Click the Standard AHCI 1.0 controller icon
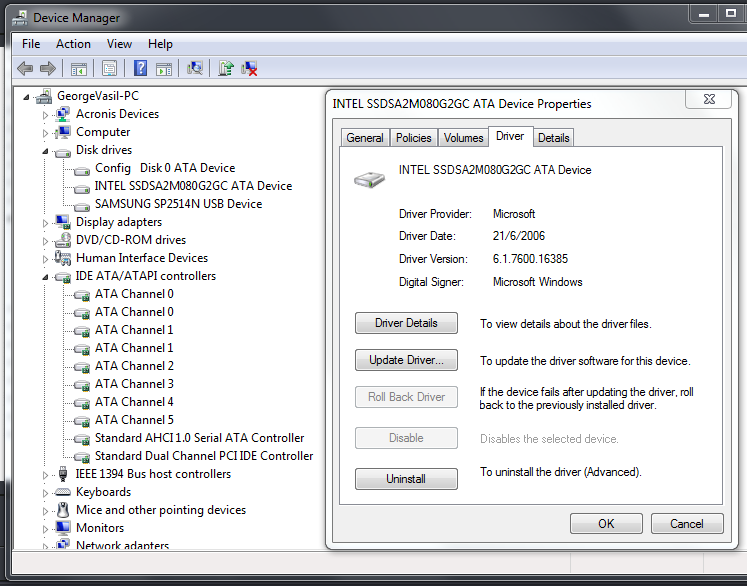The image size is (747, 586). pos(82,439)
